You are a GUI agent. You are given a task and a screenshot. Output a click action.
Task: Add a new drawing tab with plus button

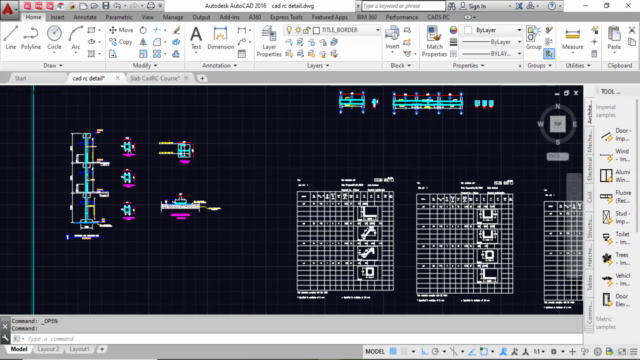tap(202, 78)
